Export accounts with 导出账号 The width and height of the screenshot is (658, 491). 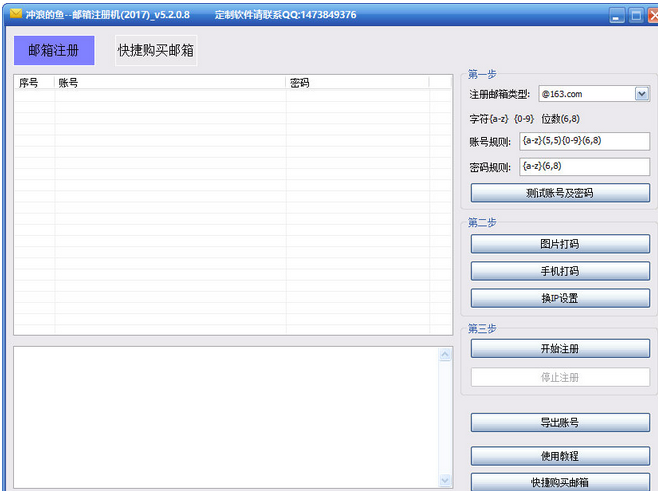[560, 423]
